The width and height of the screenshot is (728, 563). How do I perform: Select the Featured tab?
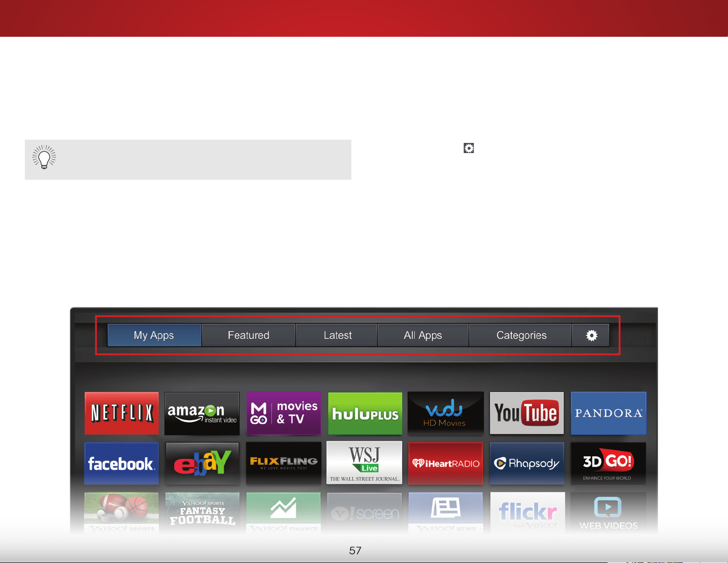248,336
